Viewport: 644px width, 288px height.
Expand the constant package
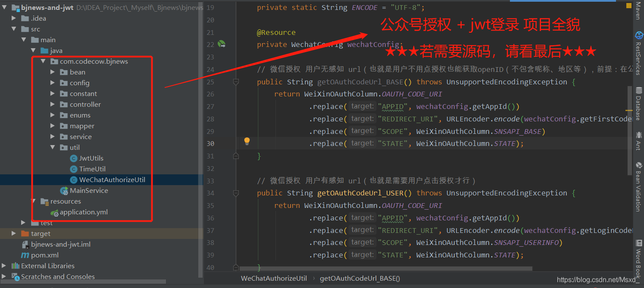53,94
